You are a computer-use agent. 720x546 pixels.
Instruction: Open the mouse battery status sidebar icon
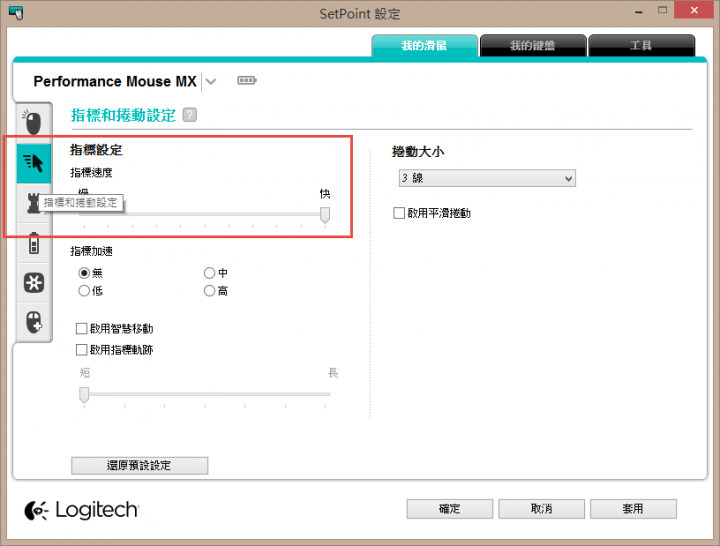pos(34,243)
